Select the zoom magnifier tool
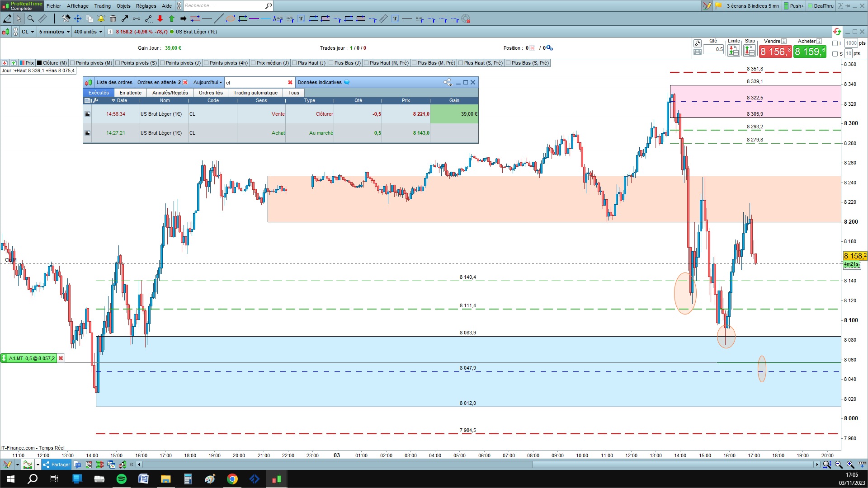This screenshot has height=488, width=868. click(31, 19)
